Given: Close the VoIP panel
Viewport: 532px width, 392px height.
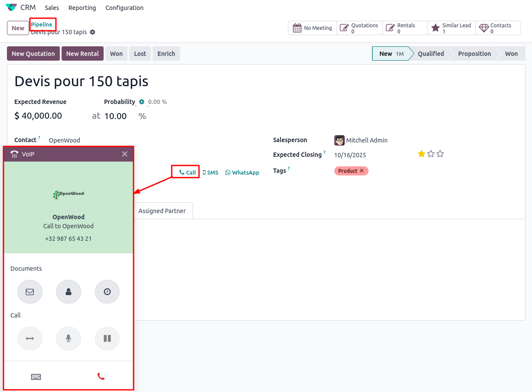Looking at the screenshot, I should click(x=124, y=154).
